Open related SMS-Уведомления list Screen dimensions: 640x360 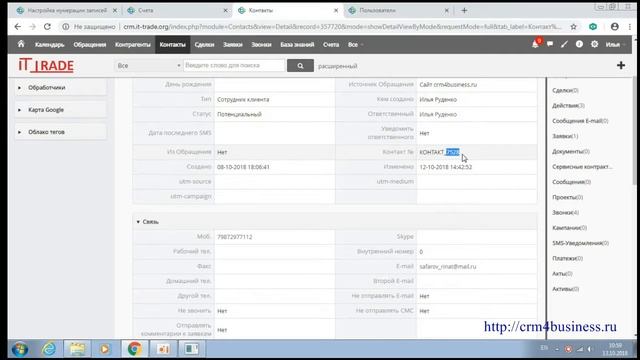pyautogui.click(x=580, y=243)
